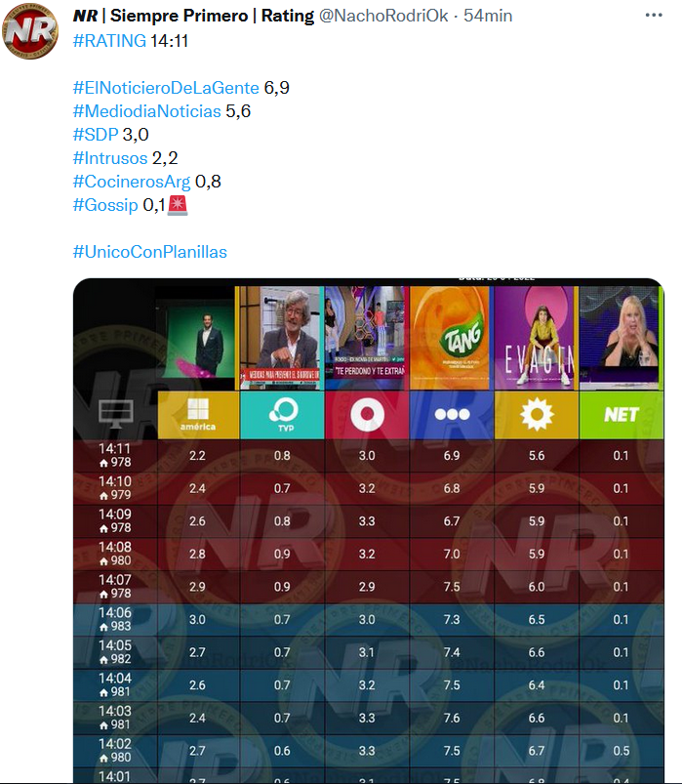Click the sun El Trece logo

pyautogui.click(x=537, y=415)
